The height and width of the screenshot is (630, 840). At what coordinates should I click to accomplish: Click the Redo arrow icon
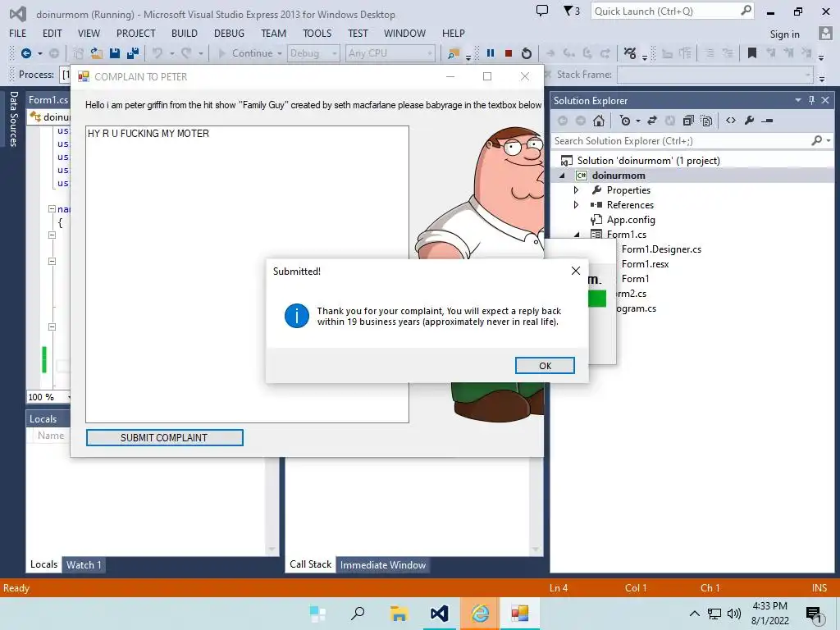point(186,53)
